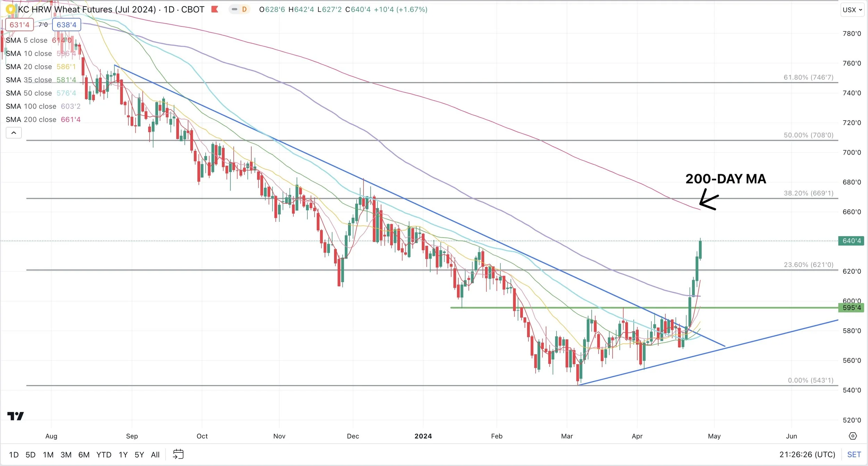Open the USX currency dropdown
The height and width of the screenshot is (466, 868).
click(852, 10)
